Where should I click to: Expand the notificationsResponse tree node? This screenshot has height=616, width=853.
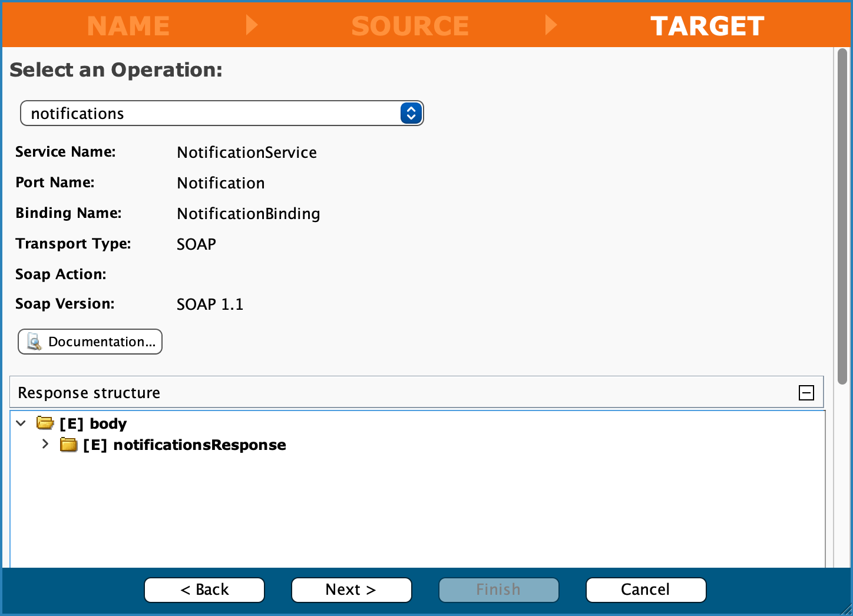45,445
